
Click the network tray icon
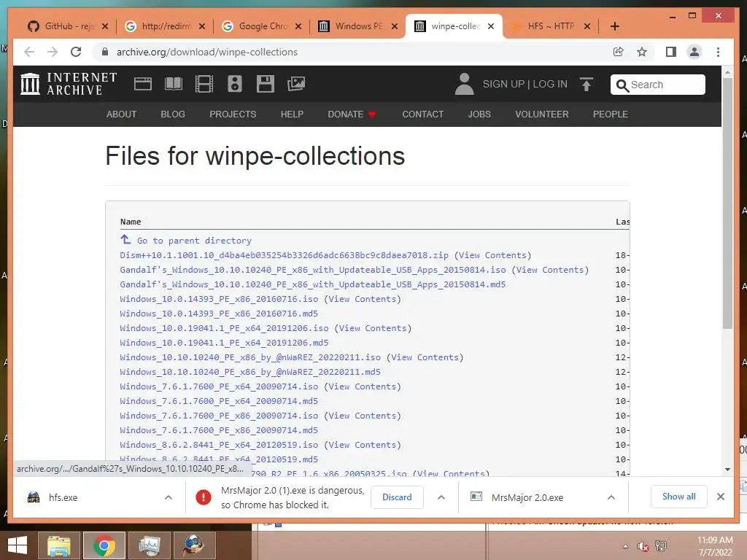coord(661,546)
